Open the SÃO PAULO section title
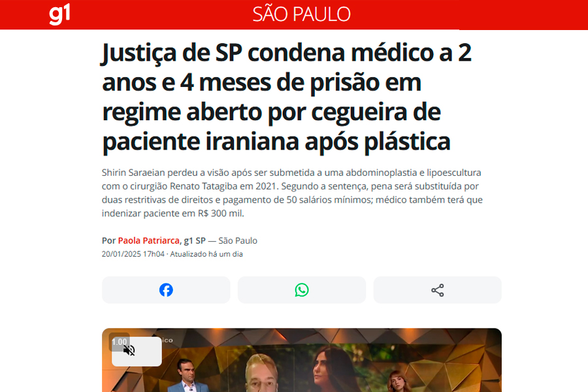 pos(301,14)
